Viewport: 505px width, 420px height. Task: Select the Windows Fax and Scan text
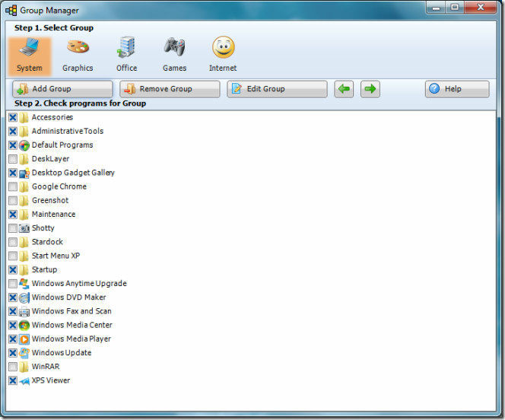click(x=71, y=311)
